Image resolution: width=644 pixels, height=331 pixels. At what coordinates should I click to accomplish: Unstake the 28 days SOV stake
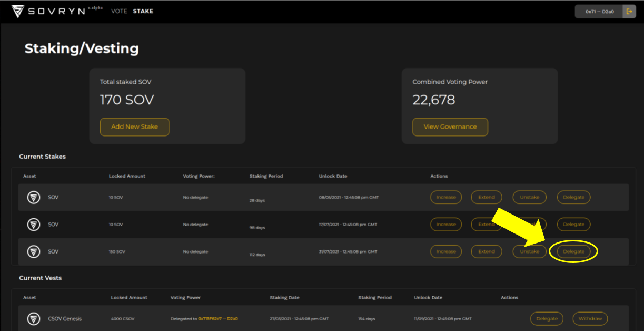530,198
